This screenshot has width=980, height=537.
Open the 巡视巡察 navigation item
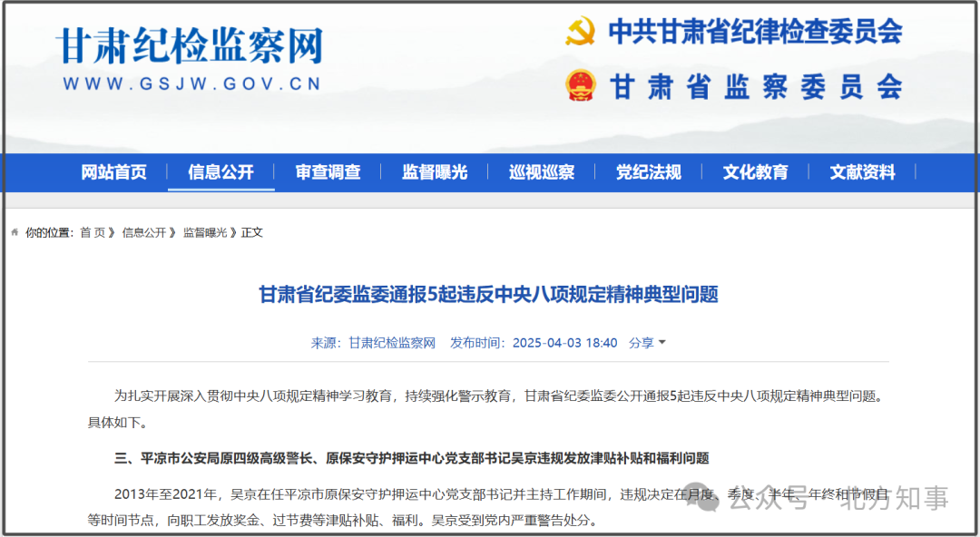click(x=542, y=172)
